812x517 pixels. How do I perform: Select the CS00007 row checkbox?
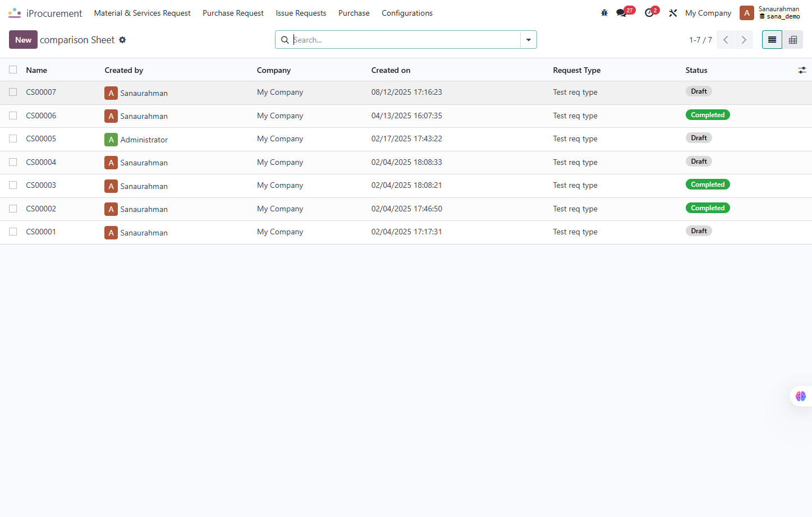pyautogui.click(x=13, y=92)
